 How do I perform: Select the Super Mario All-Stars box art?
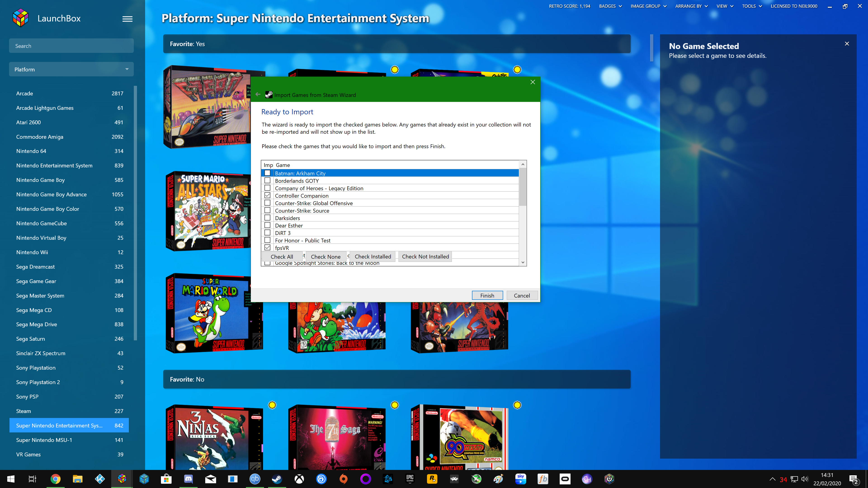click(208, 211)
